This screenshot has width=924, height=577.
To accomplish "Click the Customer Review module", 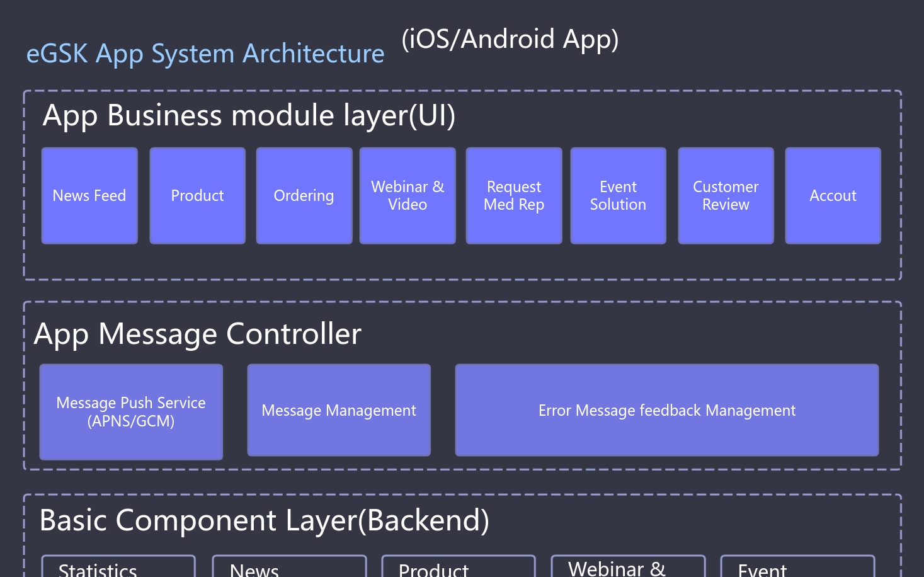I will tap(726, 196).
